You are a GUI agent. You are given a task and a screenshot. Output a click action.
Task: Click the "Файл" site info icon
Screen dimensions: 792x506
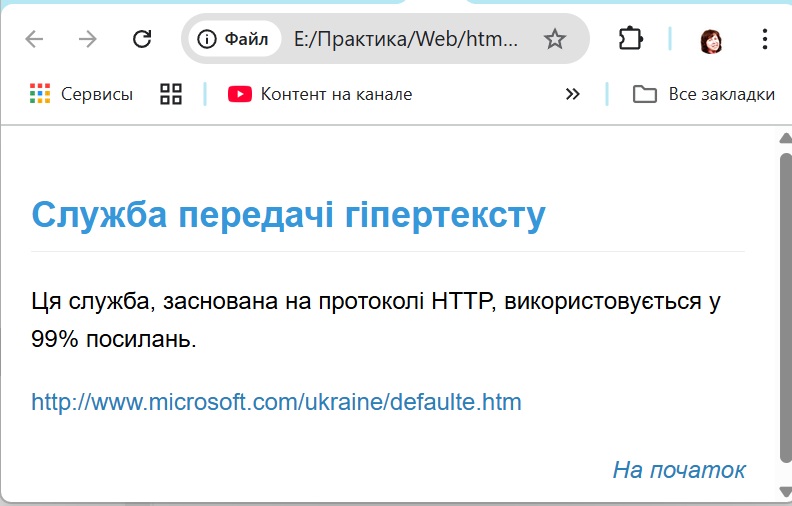point(234,39)
